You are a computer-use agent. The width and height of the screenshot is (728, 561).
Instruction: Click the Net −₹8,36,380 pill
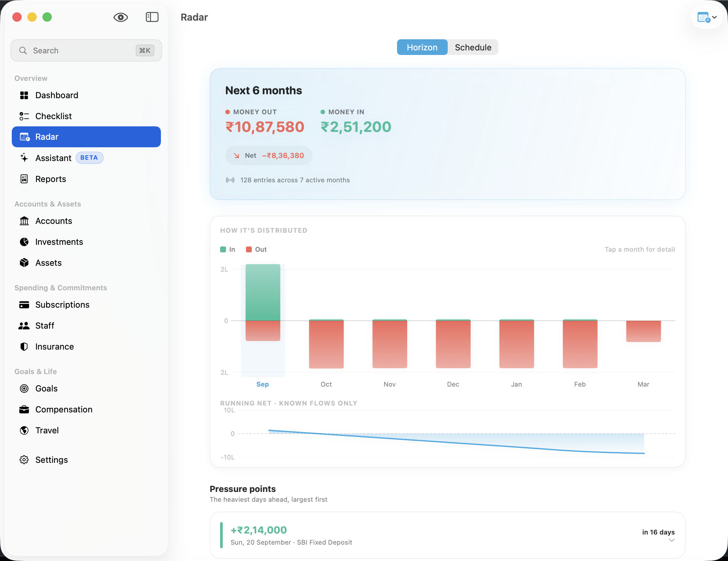coord(269,156)
